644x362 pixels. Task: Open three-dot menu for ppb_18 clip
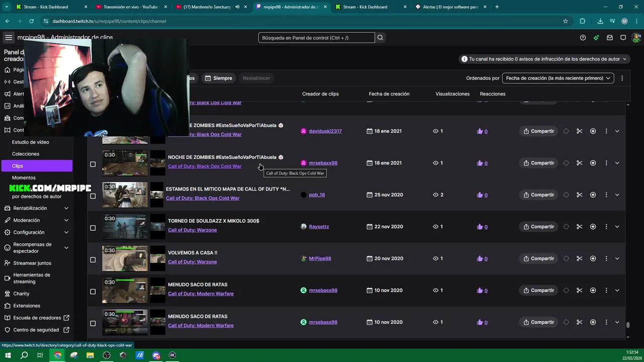(x=606, y=195)
